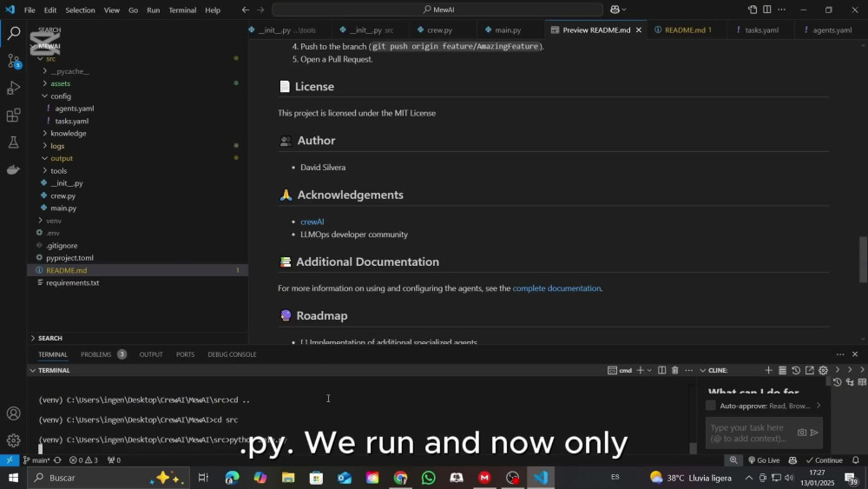Open Run and Debug view

click(14, 88)
